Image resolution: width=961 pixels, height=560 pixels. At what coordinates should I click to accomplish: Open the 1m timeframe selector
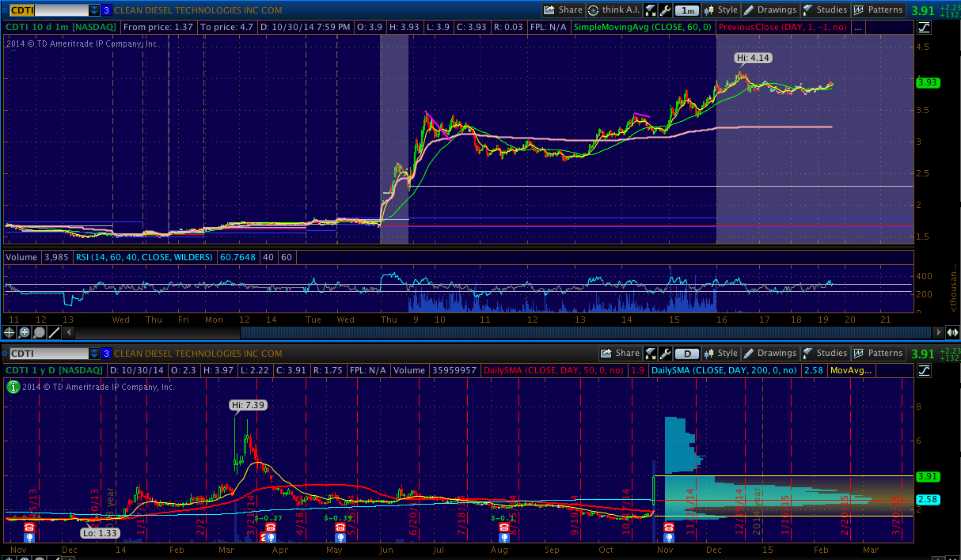(688, 10)
